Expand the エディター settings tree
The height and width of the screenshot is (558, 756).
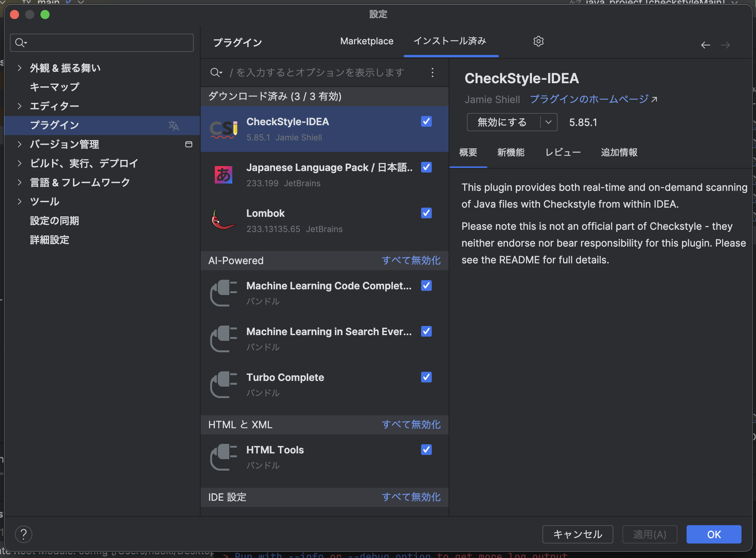(x=20, y=106)
